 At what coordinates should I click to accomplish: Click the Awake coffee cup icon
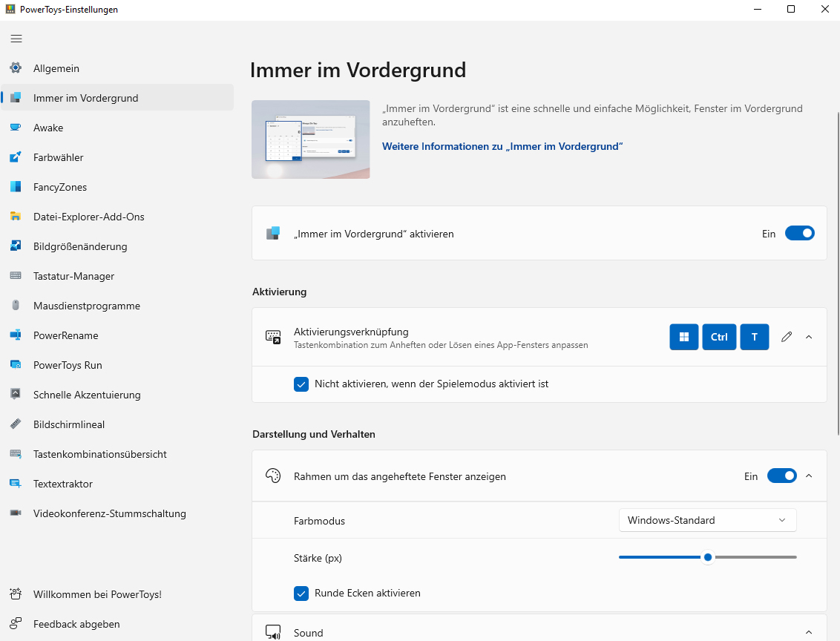pyautogui.click(x=16, y=128)
